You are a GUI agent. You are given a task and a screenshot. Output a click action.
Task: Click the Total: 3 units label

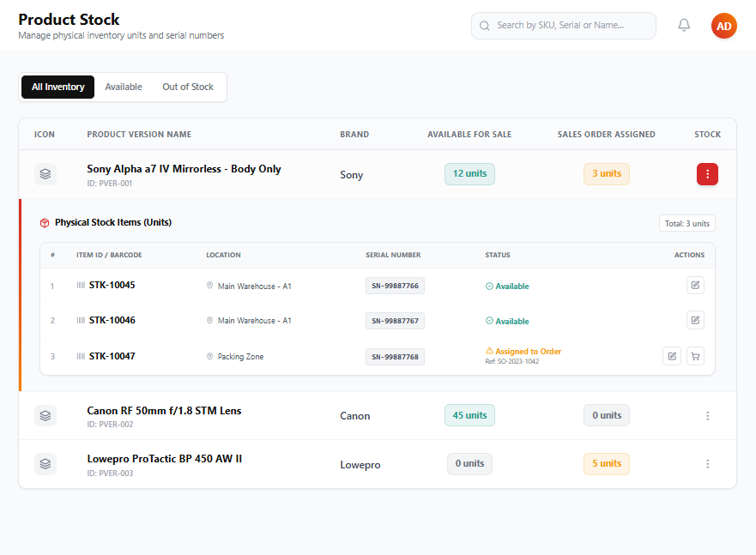[687, 224]
